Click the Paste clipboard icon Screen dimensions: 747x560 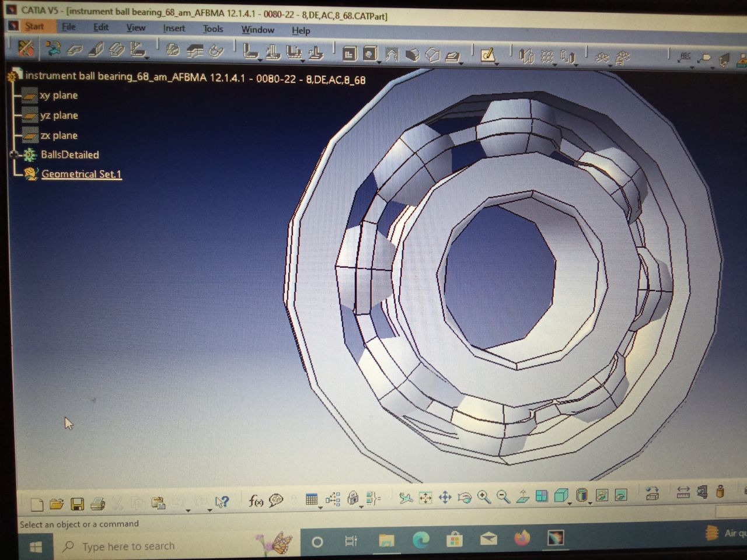point(158,503)
